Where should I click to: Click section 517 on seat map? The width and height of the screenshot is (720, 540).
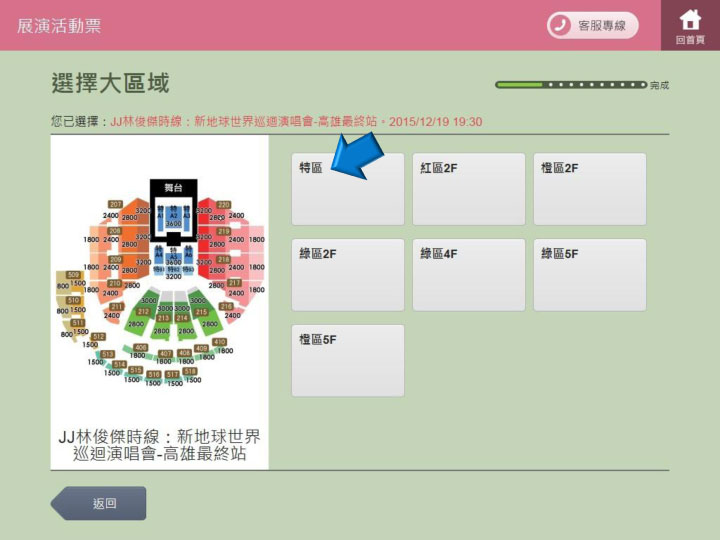[172, 374]
